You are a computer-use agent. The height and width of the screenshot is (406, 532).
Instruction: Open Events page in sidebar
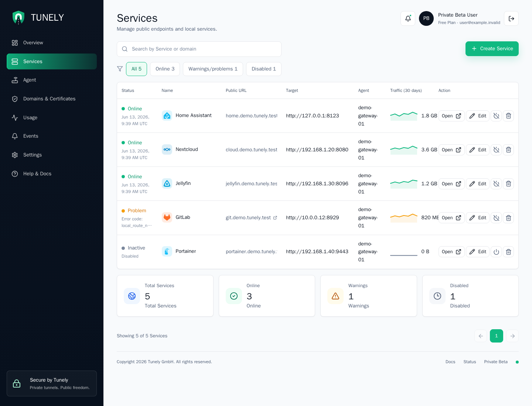click(x=52, y=136)
